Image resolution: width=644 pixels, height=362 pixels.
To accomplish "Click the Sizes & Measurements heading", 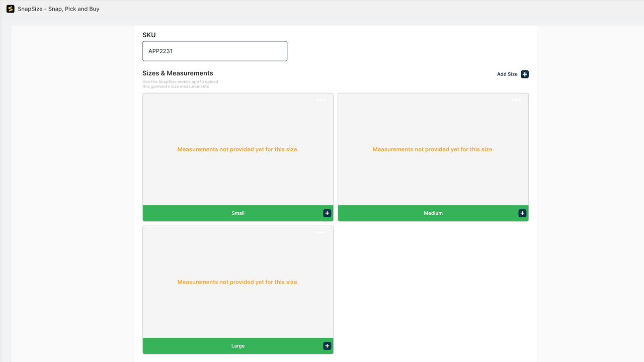I will (x=178, y=73).
